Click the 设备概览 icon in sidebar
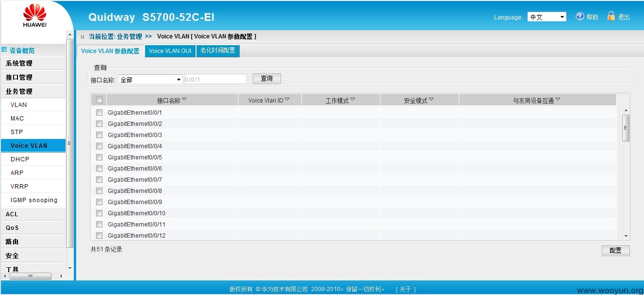Screen dimensions: 644x295 pyautogui.click(x=4, y=50)
